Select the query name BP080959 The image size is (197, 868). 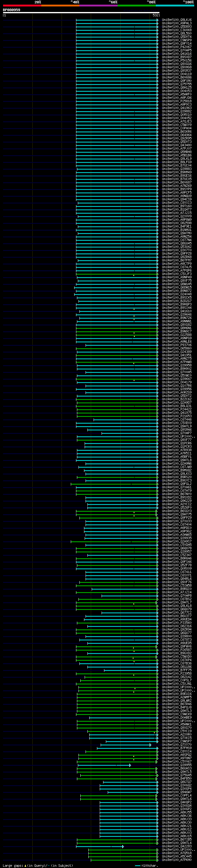click(11, 10)
